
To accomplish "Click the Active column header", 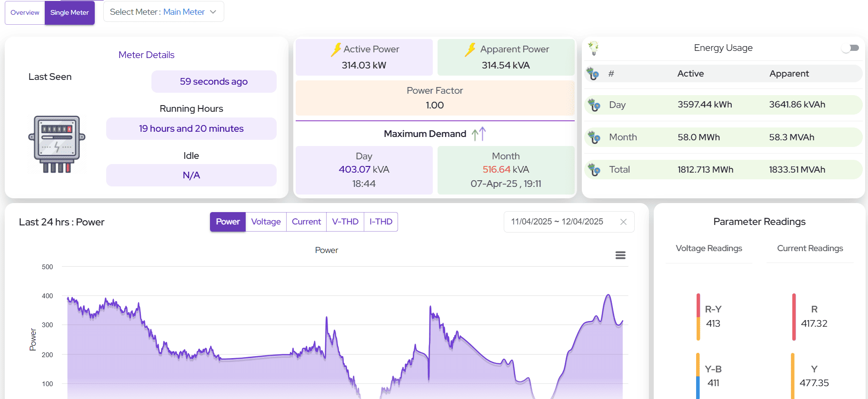I will pos(690,74).
